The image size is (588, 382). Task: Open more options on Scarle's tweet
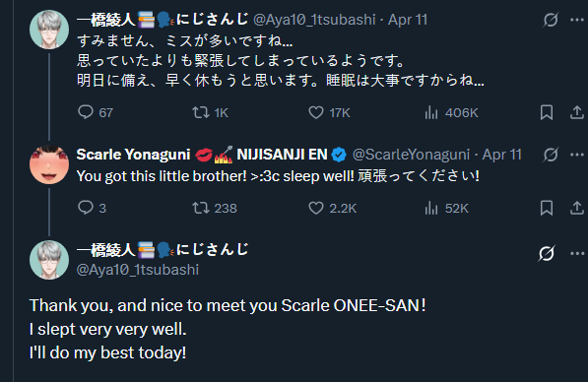[x=577, y=155]
